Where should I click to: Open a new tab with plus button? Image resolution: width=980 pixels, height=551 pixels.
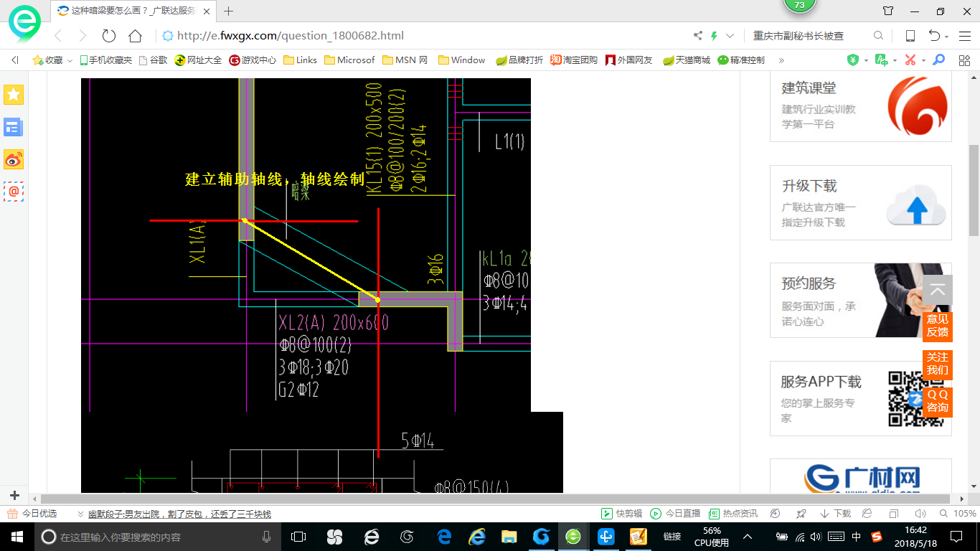[229, 11]
